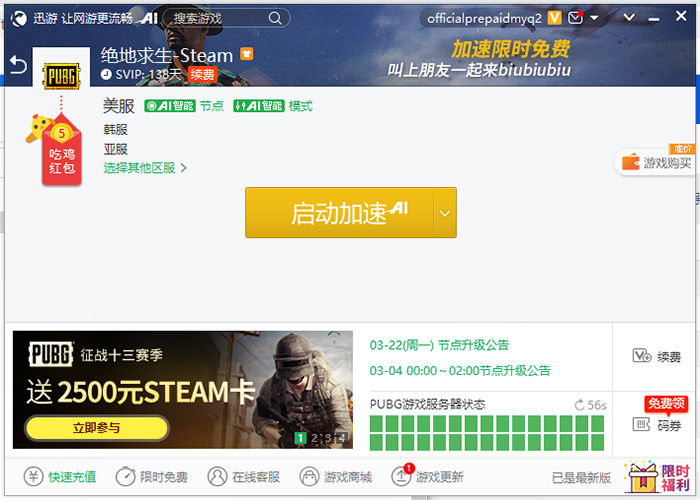Image resolution: width=700 pixels, height=500 pixels.
Task: Click the 续费 renew panel item
Action: 657,356
